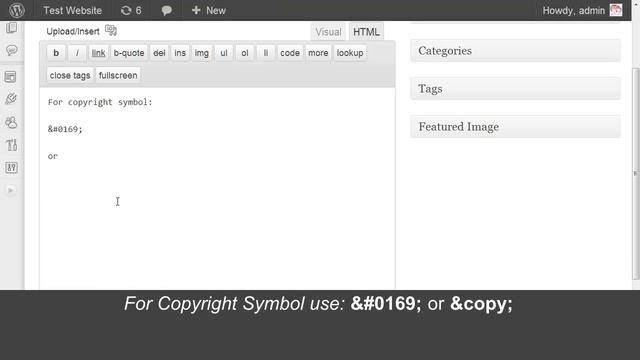Open the Appearance sidebar icon
The height and width of the screenshot is (360, 640).
point(11,77)
